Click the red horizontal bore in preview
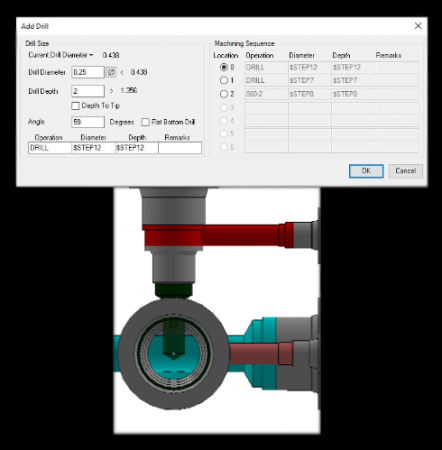Viewport: 442px width, 450px height. pyautogui.click(x=240, y=235)
